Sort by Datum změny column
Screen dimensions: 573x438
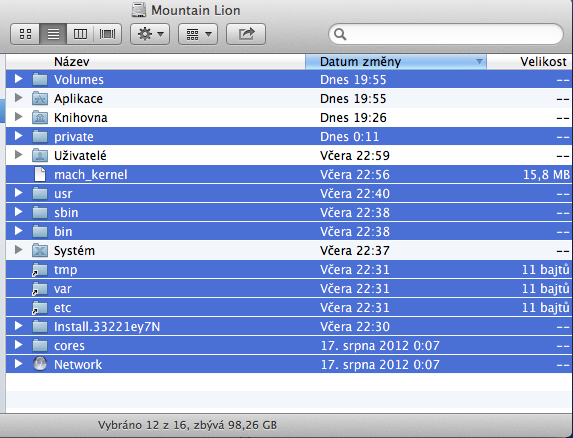[x=396, y=61]
